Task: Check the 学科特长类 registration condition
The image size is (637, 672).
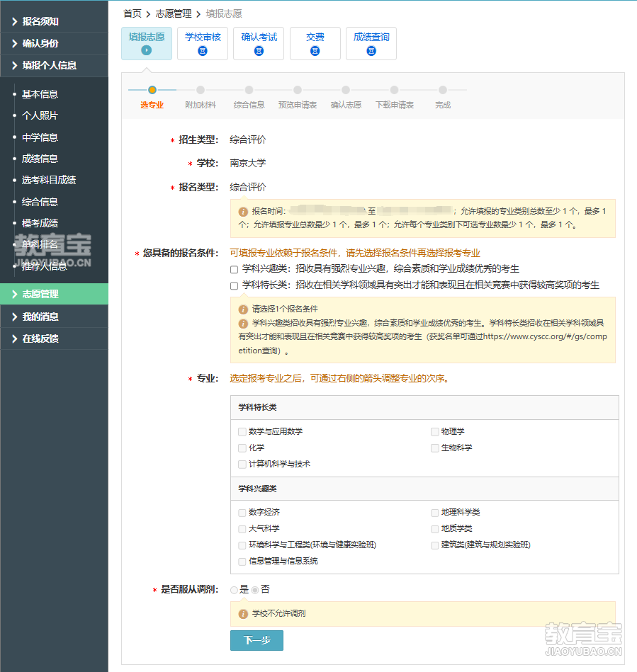Action: tap(235, 286)
